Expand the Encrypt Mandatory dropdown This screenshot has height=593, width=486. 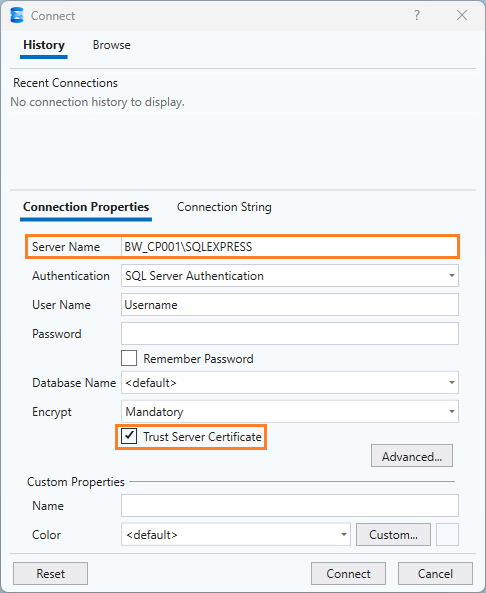290,411
